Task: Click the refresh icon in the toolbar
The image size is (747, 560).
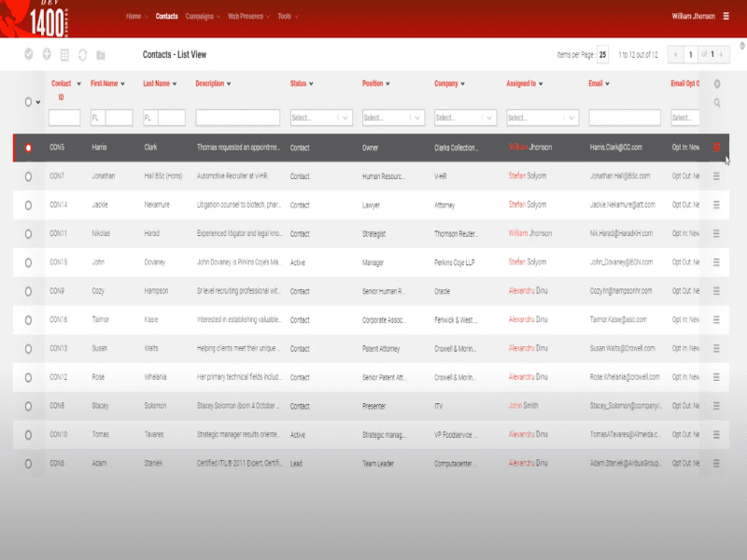Action: click(83, 53)
